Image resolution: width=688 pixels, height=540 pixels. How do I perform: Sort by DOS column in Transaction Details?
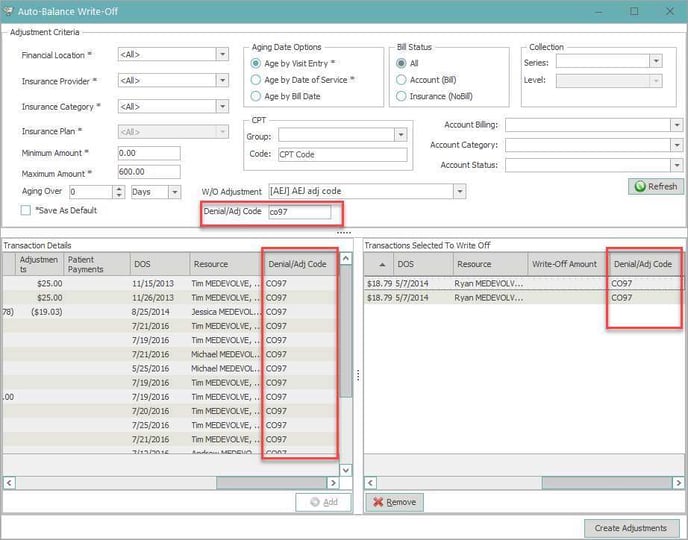point(160,264)
